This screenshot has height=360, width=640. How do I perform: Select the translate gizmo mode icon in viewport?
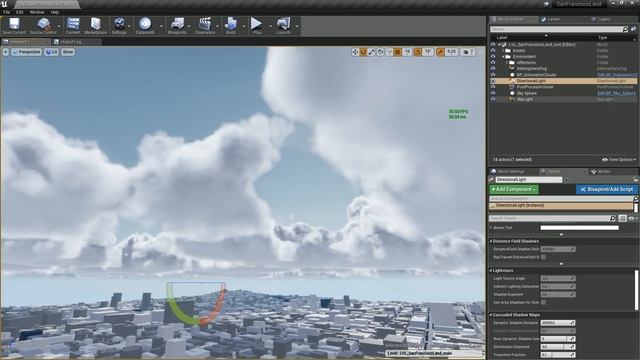click(355, 52)
